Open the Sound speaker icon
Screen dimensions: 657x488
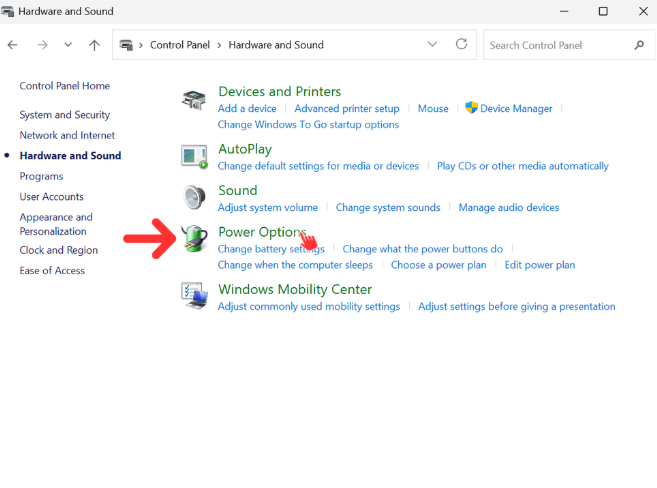194,197
